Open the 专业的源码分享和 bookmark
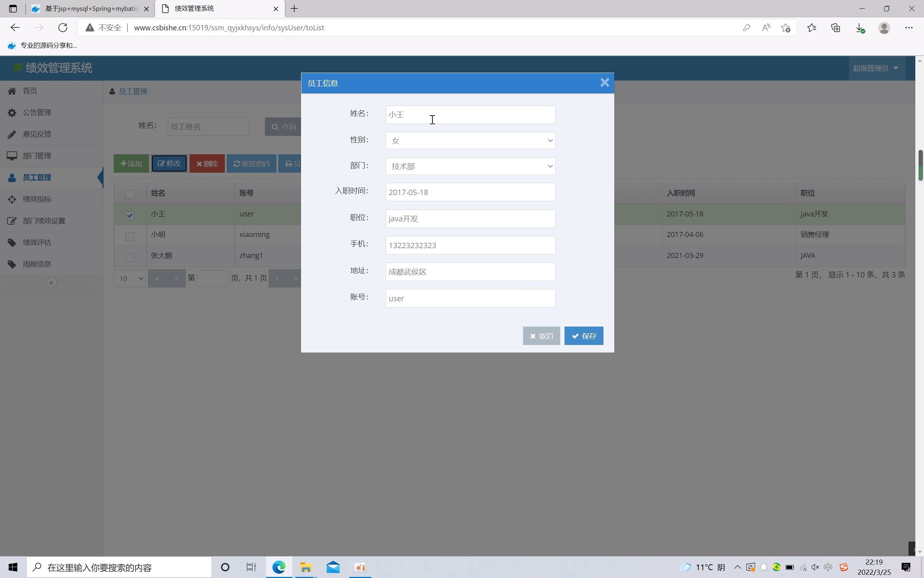 pyautogui.click(x=42, y=46)
